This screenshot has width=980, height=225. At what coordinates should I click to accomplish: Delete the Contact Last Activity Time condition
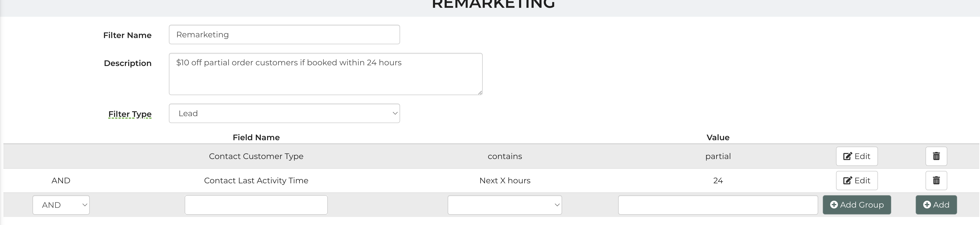pos(936,181)
